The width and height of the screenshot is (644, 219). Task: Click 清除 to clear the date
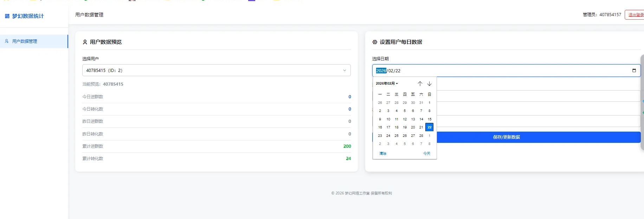[x=382, y=153]
